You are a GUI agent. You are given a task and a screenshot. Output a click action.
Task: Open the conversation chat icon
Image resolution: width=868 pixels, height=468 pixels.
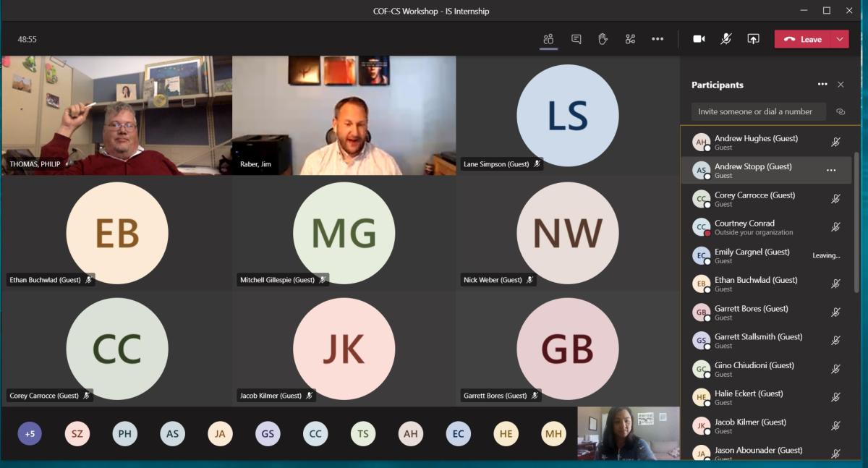576,39
